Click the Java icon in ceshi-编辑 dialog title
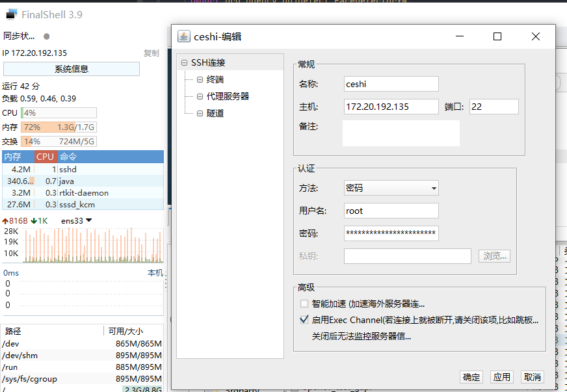The width and height of the screenshot is (567, 392). (184, 36)
